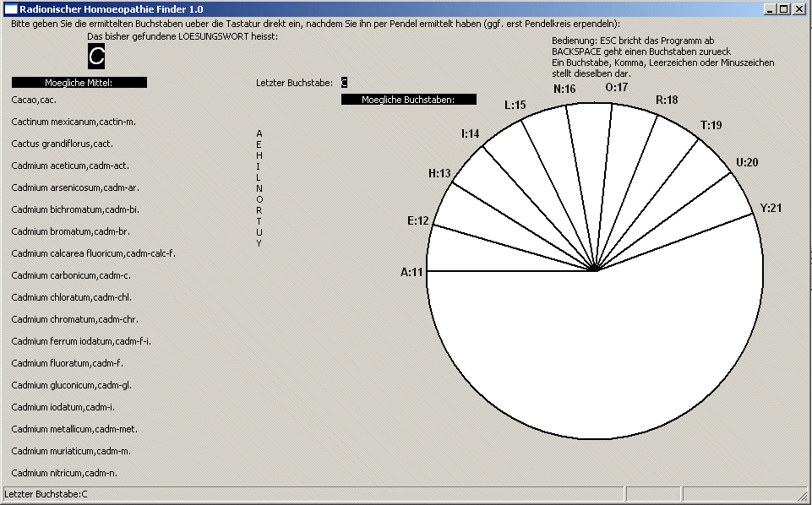This screenshot has height=505, width=812.
Task: Click the window title 'Radionischer Homoeopathie Finder 1.0'
Action: tap(112, 9)
